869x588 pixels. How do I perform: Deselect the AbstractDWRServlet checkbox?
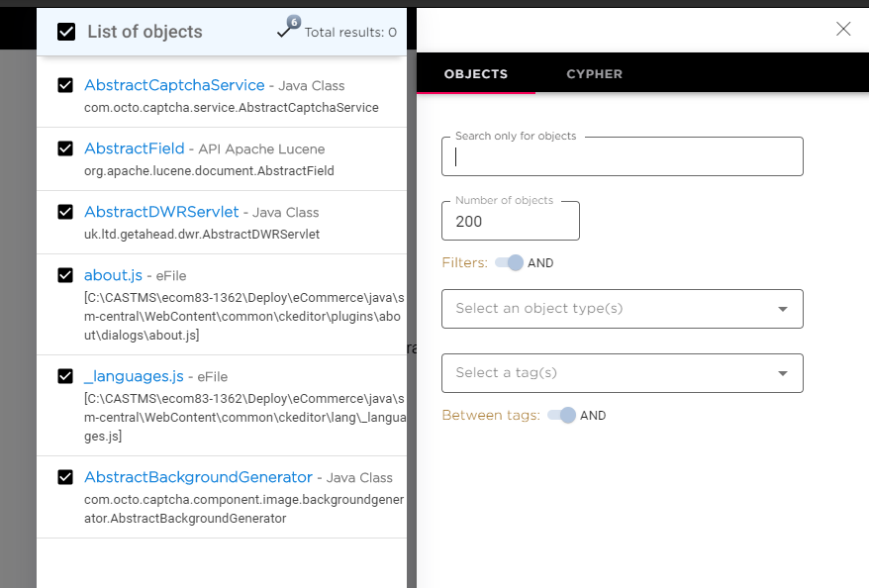click(65, 213)
